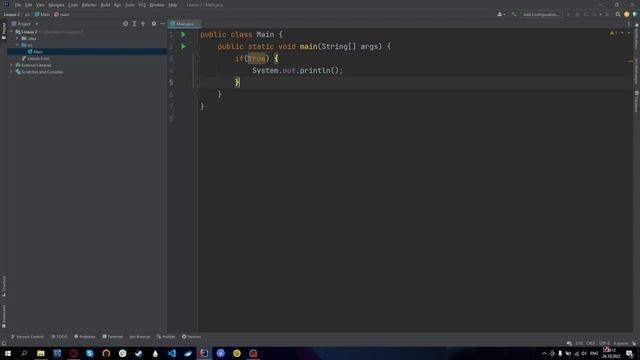Open Profiler tool window
The width and height of the screenshot is (640, 360).
166,337
